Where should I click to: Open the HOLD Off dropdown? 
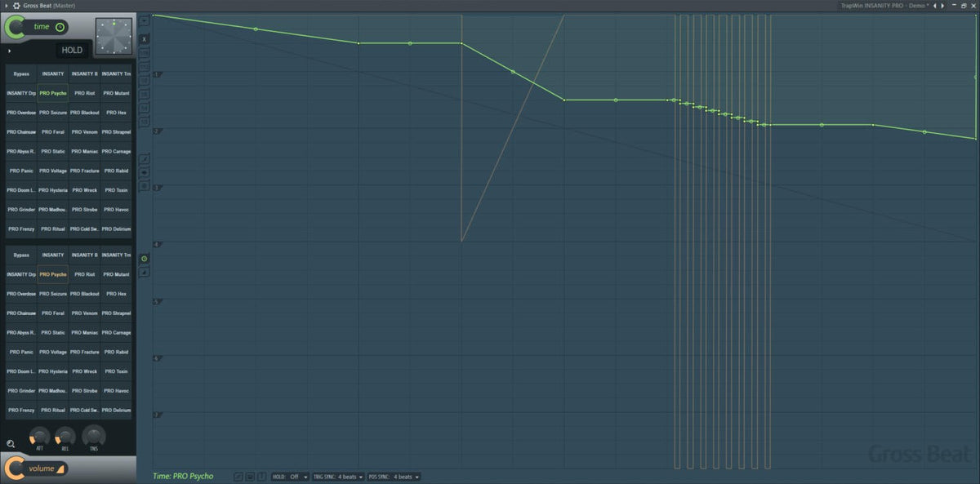291,477
